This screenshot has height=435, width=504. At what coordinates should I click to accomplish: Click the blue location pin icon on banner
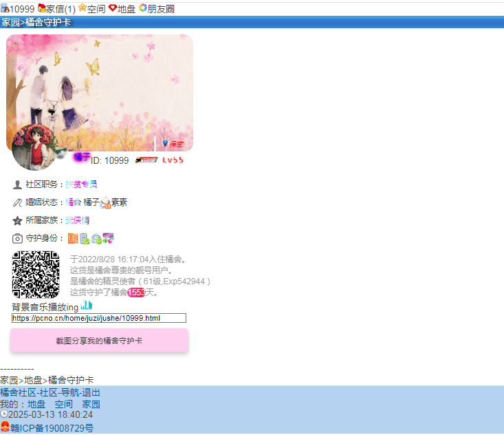165,143
